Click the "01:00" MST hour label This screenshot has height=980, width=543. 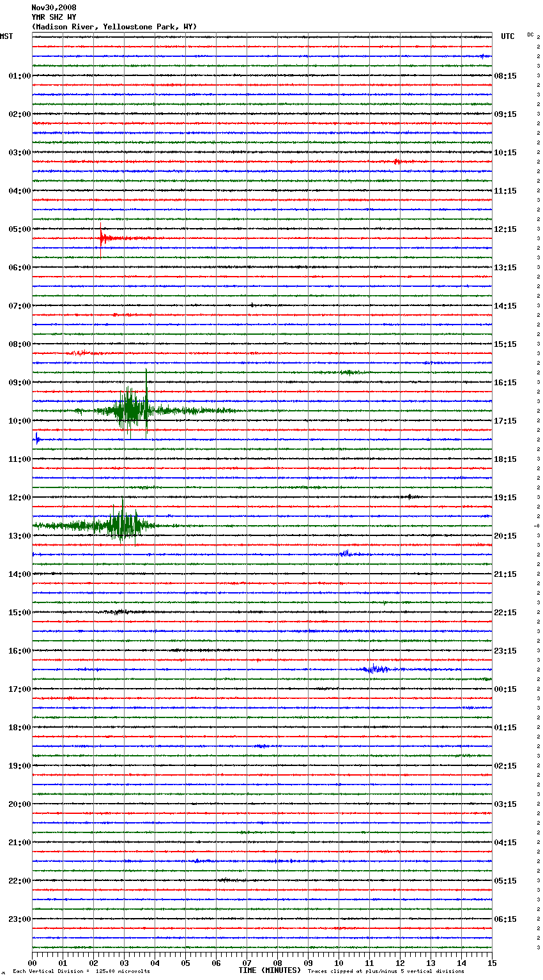tap(20, 76)
